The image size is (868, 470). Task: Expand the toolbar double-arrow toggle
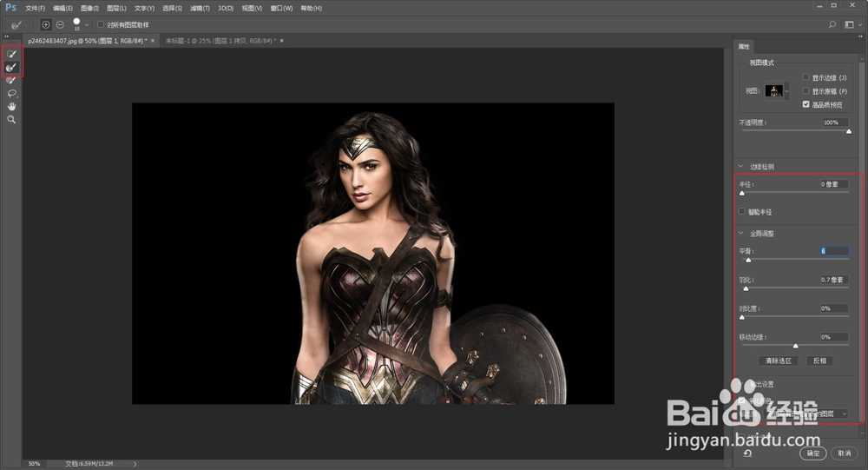pos(7,36)
